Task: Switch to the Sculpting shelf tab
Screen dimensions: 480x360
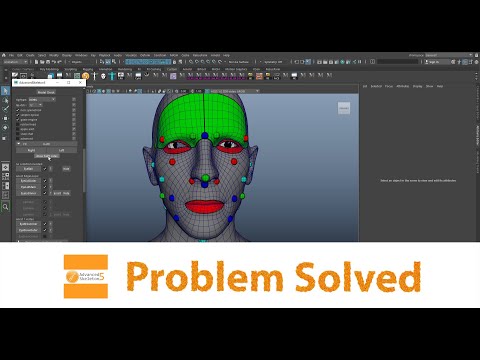Action: 71,69
